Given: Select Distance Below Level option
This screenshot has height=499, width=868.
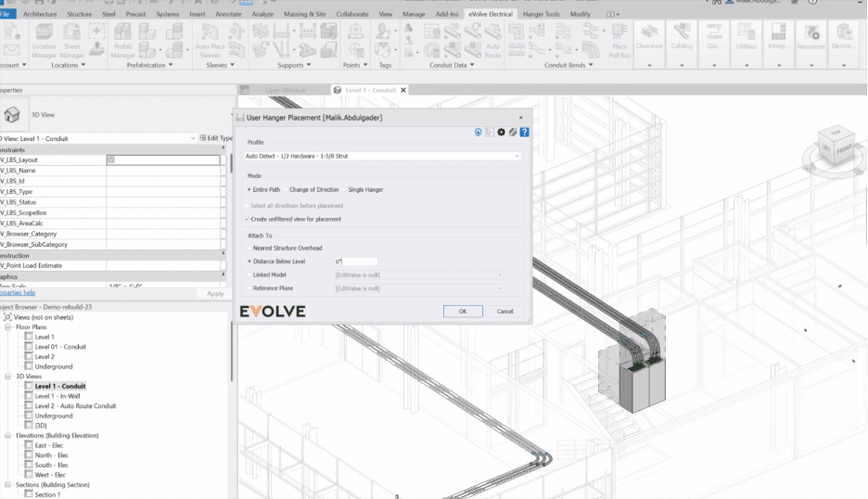Looking at the screenshot, I should pyautogui.click(x=276, y=262).
